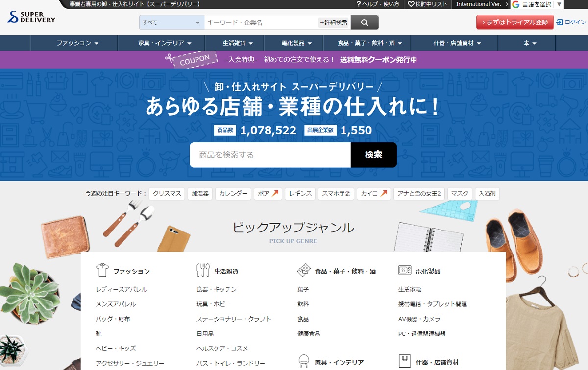Screen dimensions: 588x370
Task: Expand the 電化製品 navigation menu
Action: (296, 43)
